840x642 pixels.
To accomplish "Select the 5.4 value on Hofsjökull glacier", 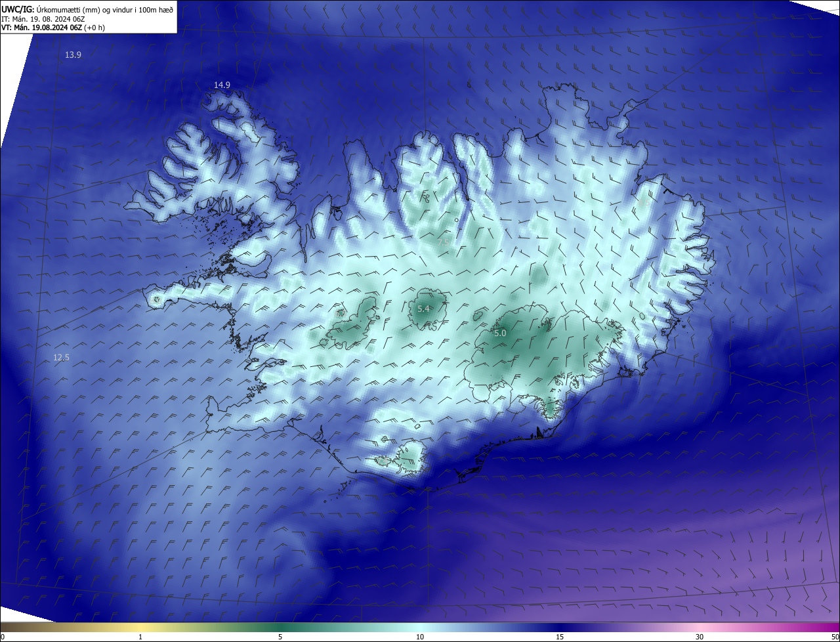I will tap(423, 309).
